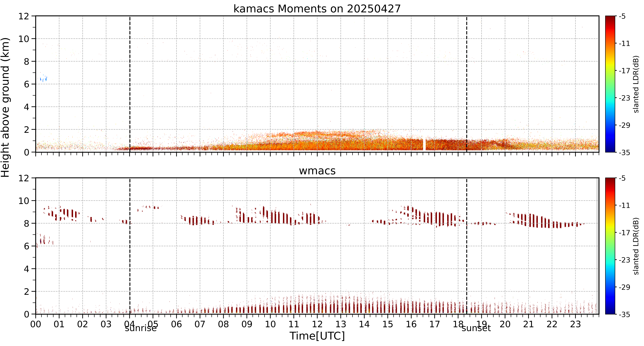644x346 pixels.
Task: Click x-axis tick label '22'
Action: click(552, 324)
